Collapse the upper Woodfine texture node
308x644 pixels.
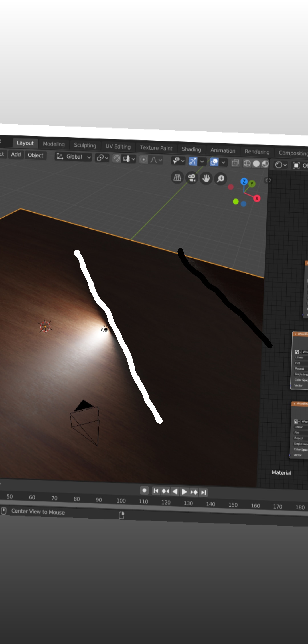pos(295,334)
